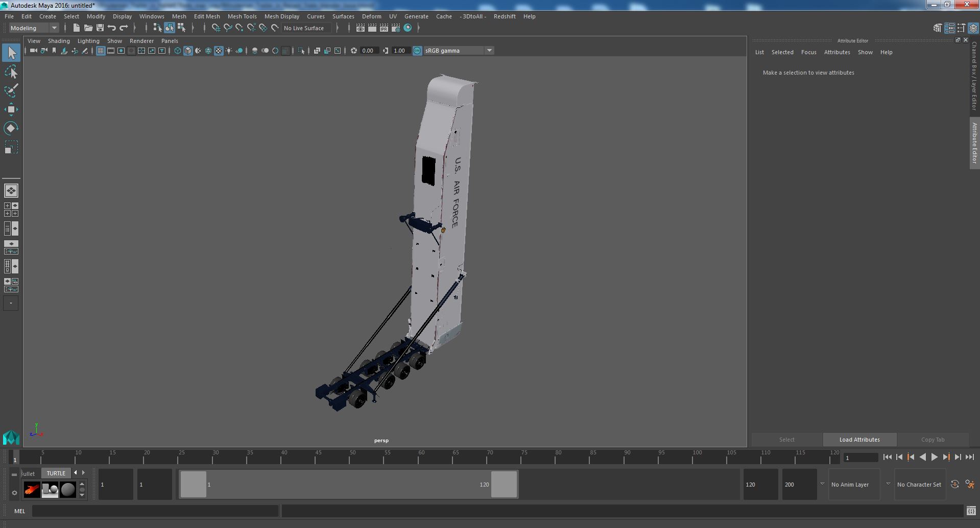Open the shelf tab list menu
980x528 pixels.
(14, 474)
